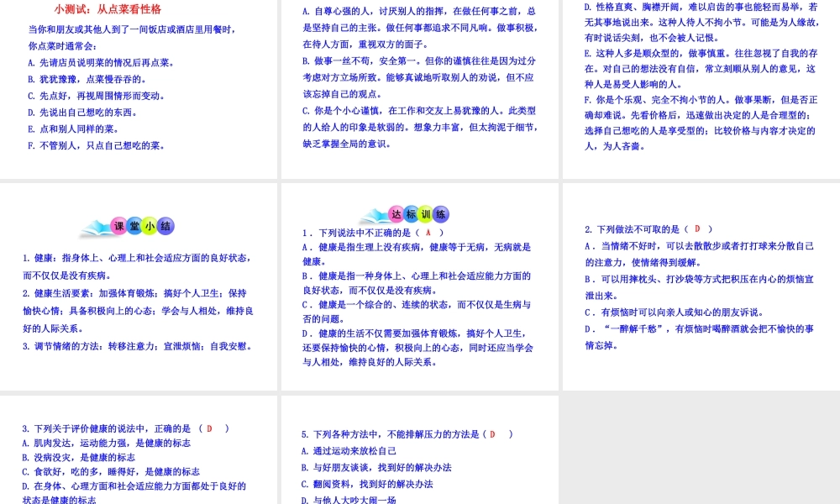This screenshot has width=840, height=504.
Task: Click option A. 通过运动来放松自己
Action: 349,451
